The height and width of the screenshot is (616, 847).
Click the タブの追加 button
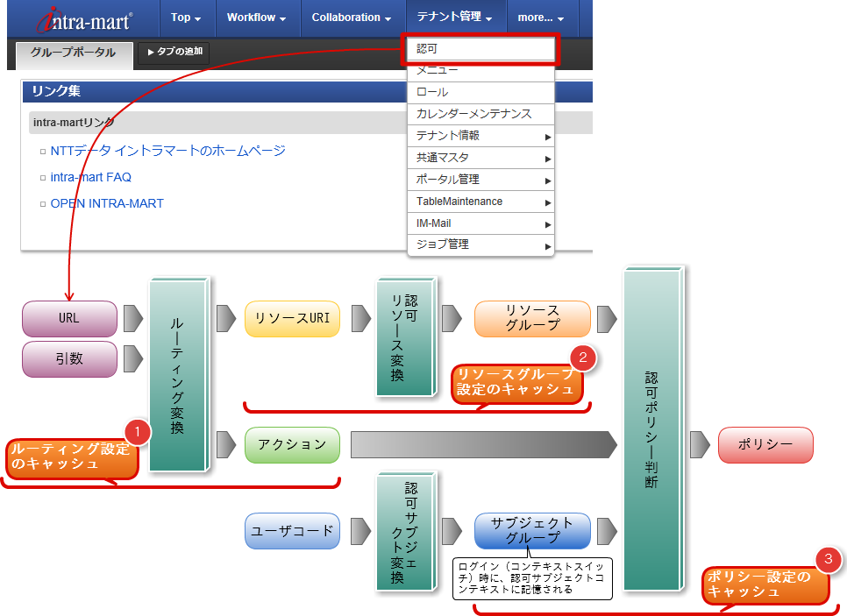click(174, 52)
